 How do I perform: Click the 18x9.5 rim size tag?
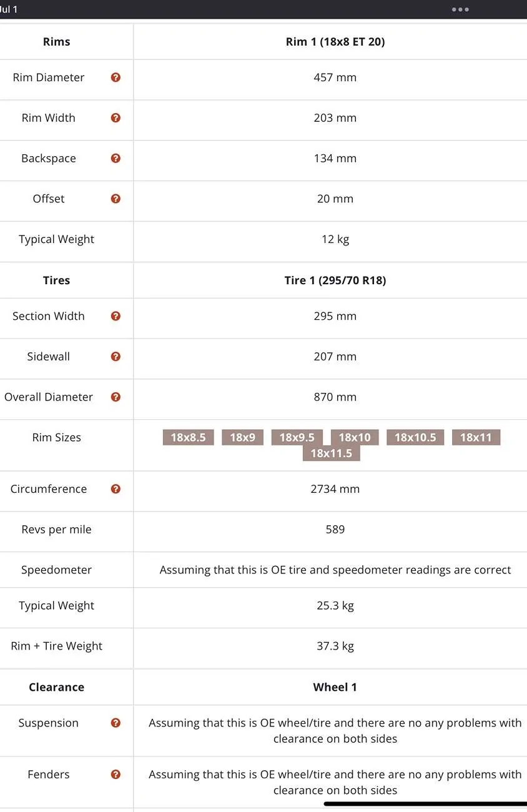click(x=297, y=437)
